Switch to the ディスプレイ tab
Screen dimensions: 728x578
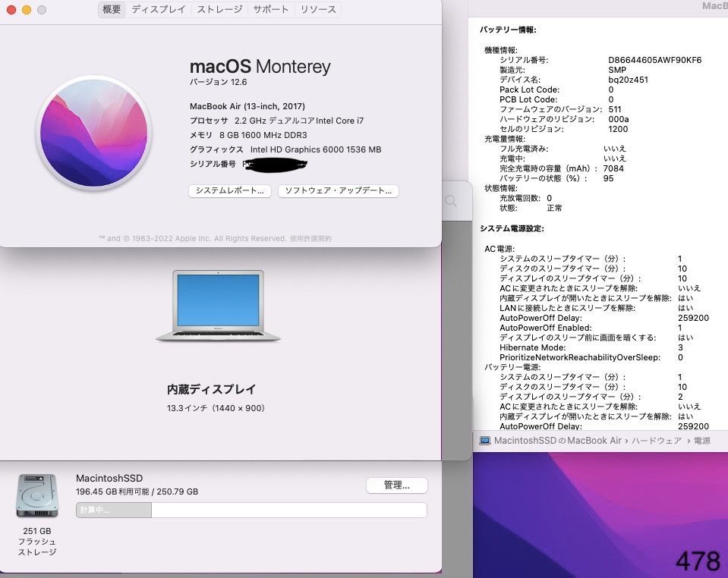tap(158, 10)
